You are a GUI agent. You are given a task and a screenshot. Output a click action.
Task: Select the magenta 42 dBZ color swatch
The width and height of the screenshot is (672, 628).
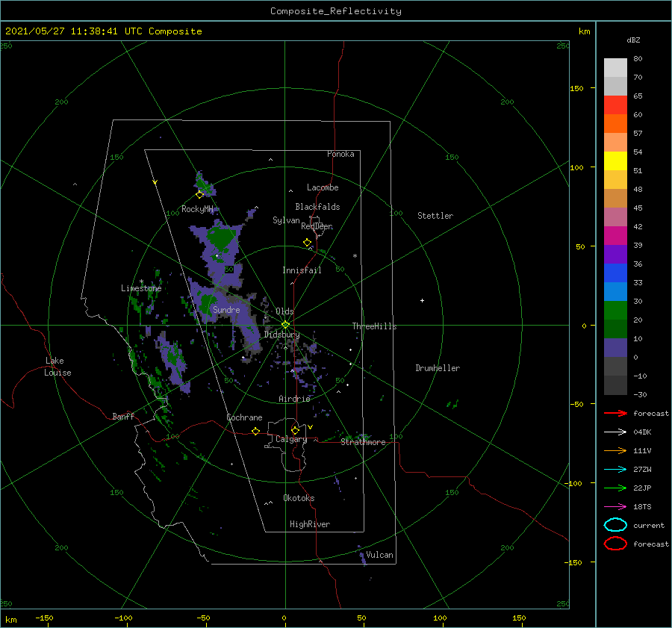[615, 236]
